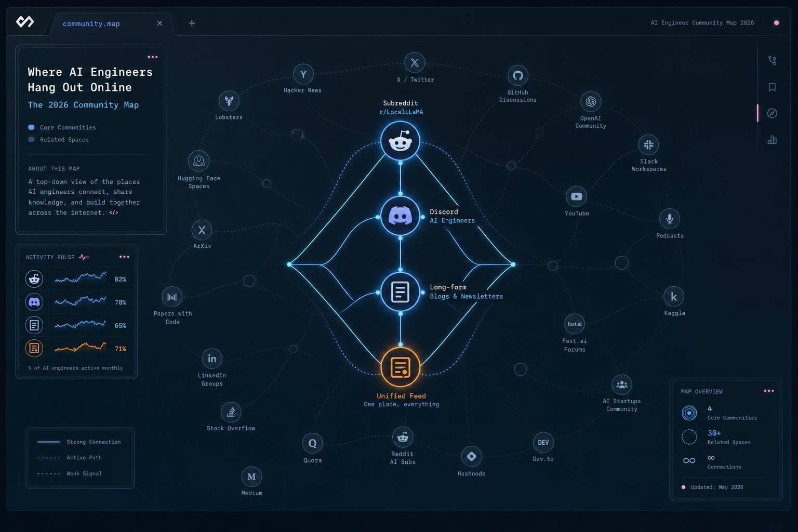Open the title panel three-dot menu
This screenshot has width=798, height=532.
pos(152,57)
